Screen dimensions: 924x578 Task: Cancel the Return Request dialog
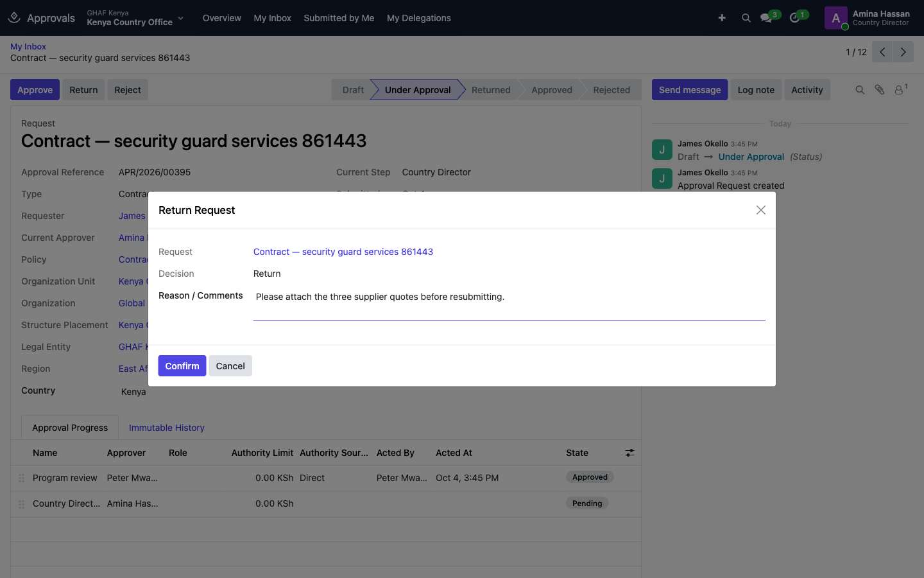pyautogui.click(x=230, y=366)
